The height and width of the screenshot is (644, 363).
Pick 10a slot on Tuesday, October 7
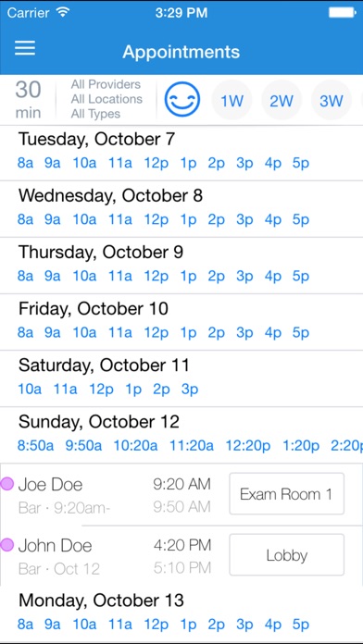pos(84,163)
